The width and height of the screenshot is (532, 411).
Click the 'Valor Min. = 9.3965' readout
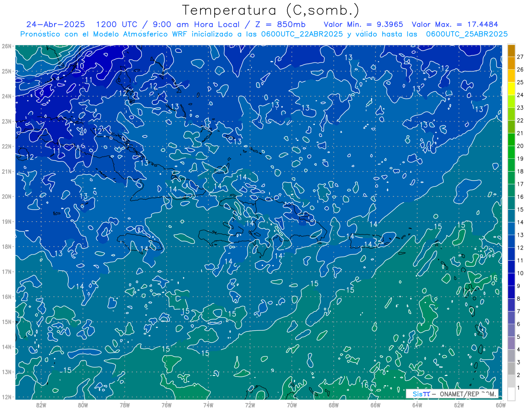[x=364, y=24]
